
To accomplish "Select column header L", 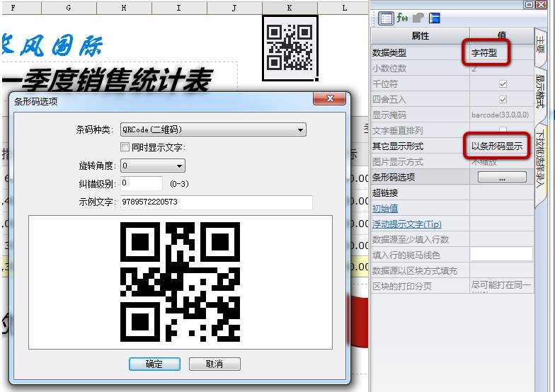I will click(x=343, y=7).
